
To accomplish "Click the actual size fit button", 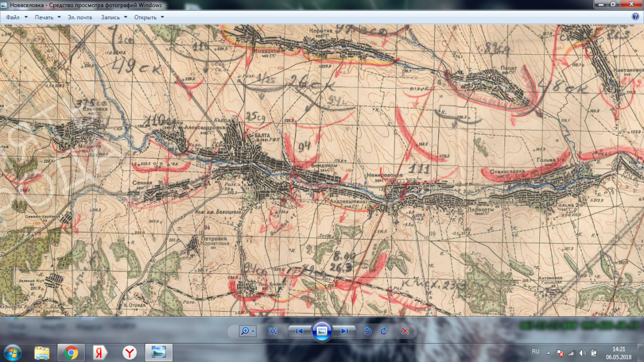I will [273, 331].
